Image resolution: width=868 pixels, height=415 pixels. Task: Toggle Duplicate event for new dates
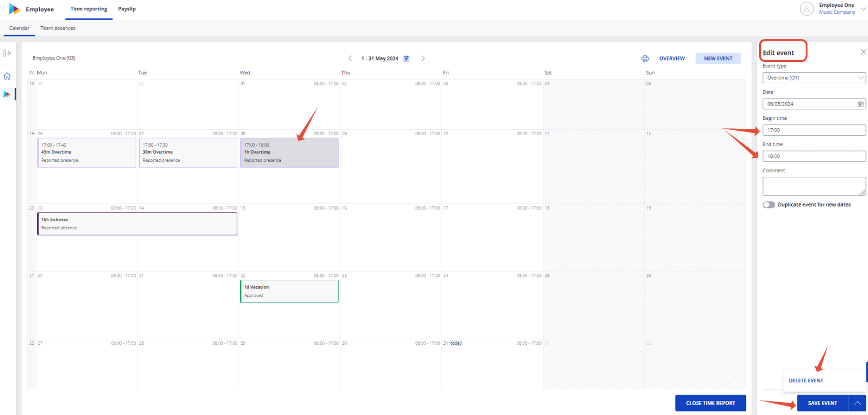[x=769, y=205]
